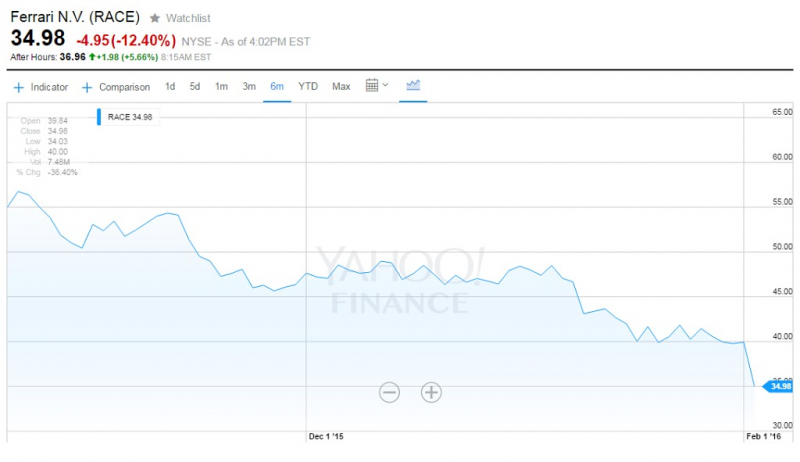
Task: Open the calendar date range picker
Action: tap(376, 86)
